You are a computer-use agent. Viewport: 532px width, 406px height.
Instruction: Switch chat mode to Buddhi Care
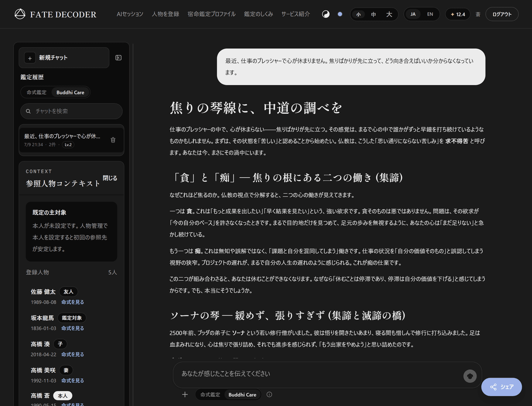(242, 395)
